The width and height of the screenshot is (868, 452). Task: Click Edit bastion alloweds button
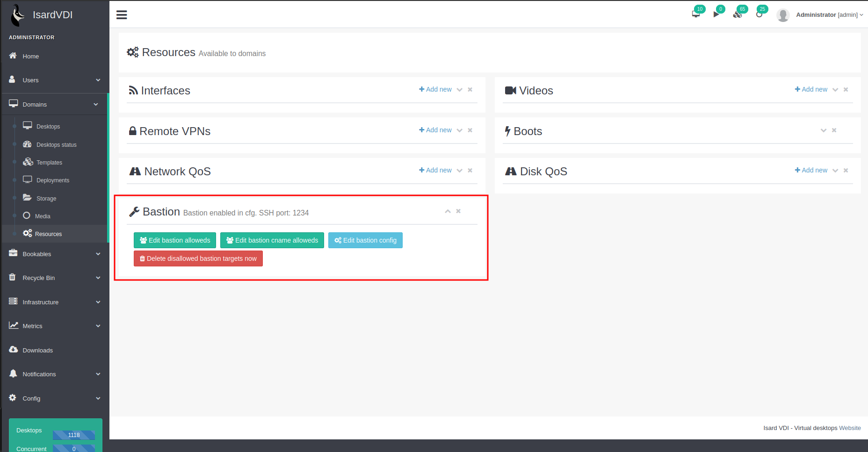click(175, 240)
